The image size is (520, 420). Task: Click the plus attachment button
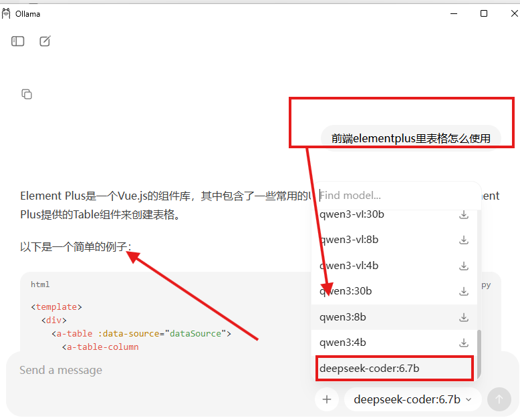(327, 399)
